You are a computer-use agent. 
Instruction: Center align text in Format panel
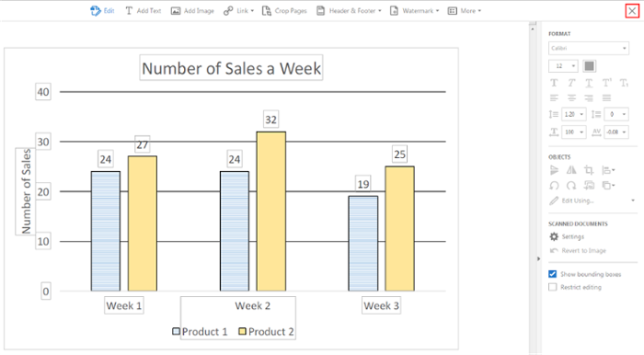(x=571, y=97)
